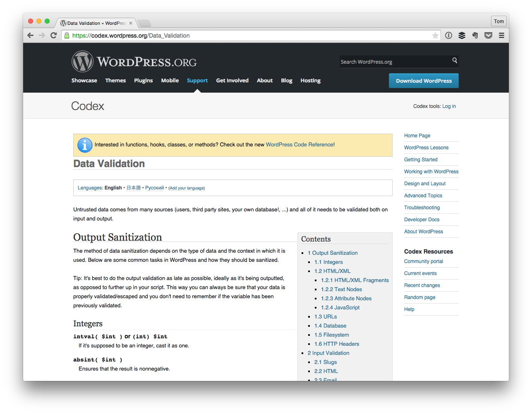Screen dimensions: 532x414
Task: Open the WordPress Lessons sidebar link
Action: point(426,148)
